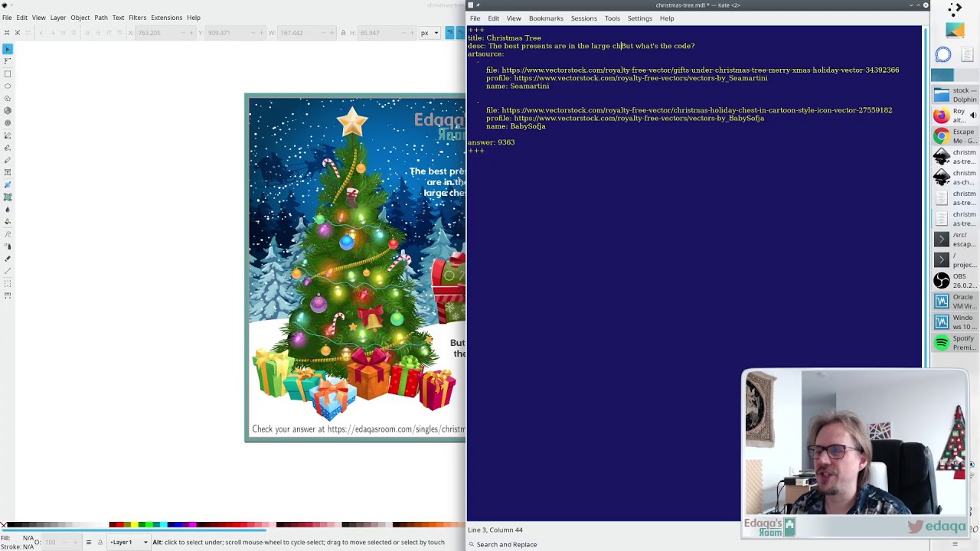Open Inkscape Layer menu
This screenshot has width=980, height=551.
coord(57,18)
